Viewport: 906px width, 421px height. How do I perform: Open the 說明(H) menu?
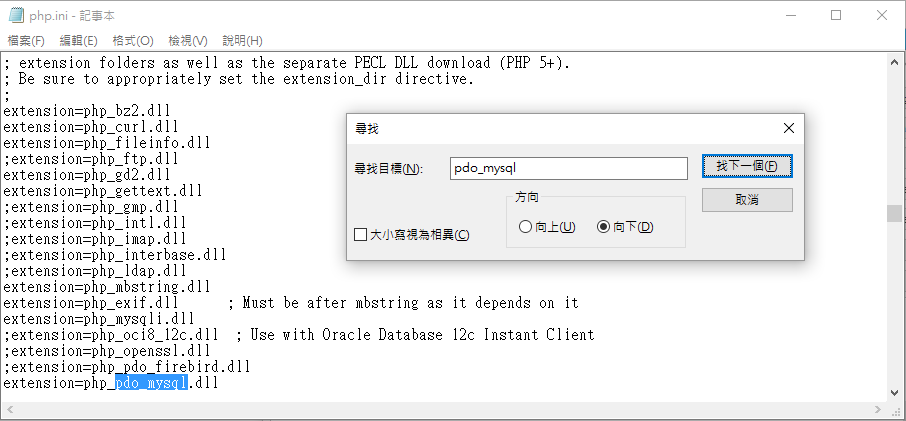243,40
